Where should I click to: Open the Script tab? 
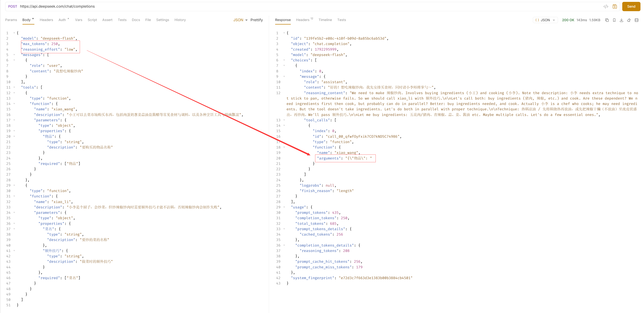[x=92, y=20]
